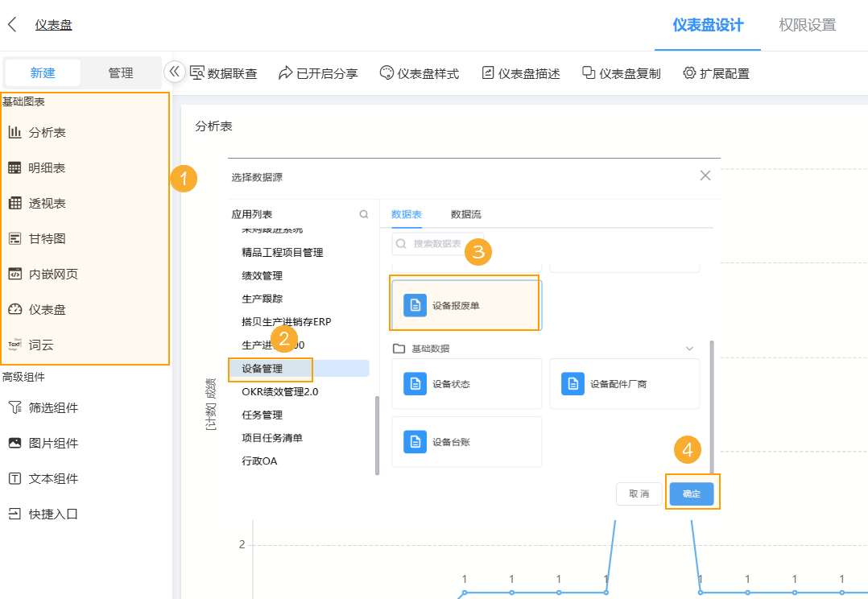Open 扩展配置 settings
This screenshot has height=599, width=868.
[x=716, y=72]
